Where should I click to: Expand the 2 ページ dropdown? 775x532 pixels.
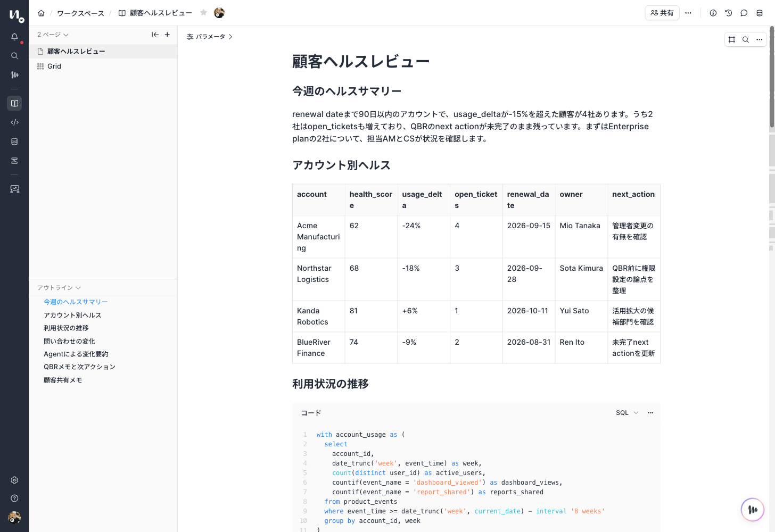53,35
